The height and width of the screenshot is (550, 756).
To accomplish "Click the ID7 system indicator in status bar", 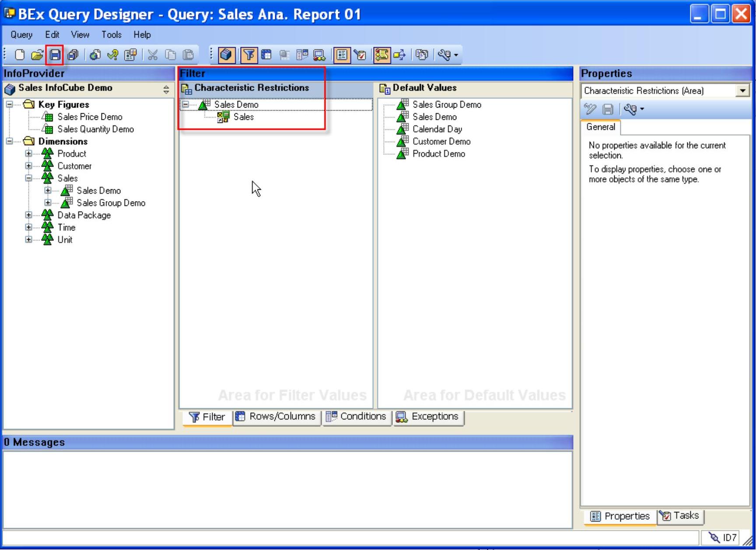I will point(723,537).
